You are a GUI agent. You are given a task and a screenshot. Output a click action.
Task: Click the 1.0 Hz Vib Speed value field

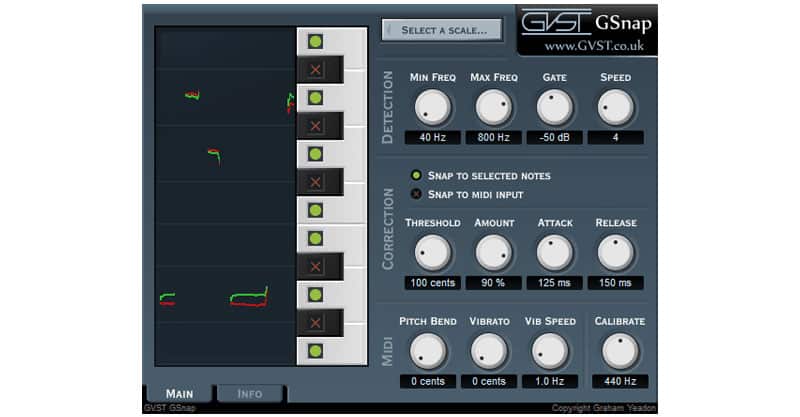pyautogui.click(x=550, y=381)
